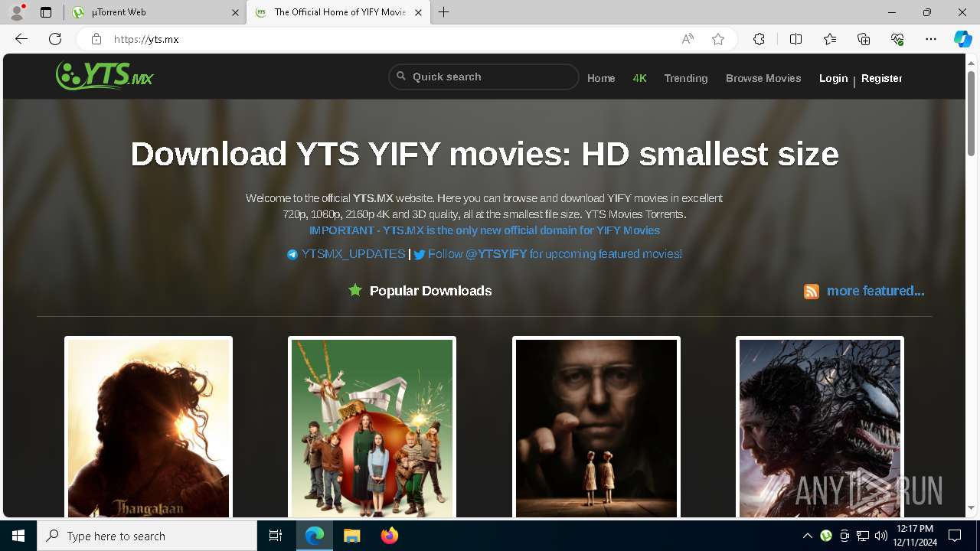
Task: Click the more featured link
Action: pos(875,291)
